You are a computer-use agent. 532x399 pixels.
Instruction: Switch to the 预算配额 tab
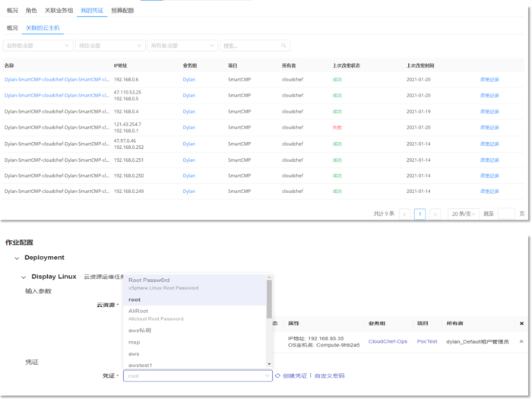pos(122,11)
